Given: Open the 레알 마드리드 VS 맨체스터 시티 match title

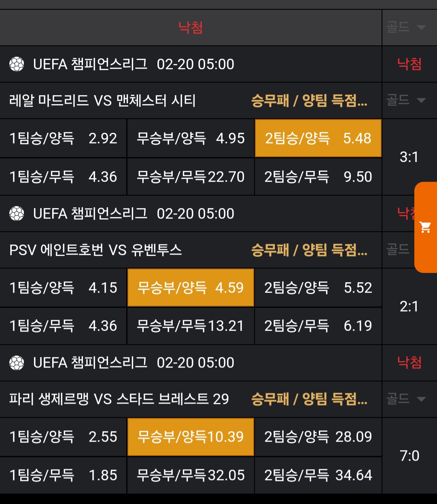Looking at the screenshot, I should click(x=102, y=100).
